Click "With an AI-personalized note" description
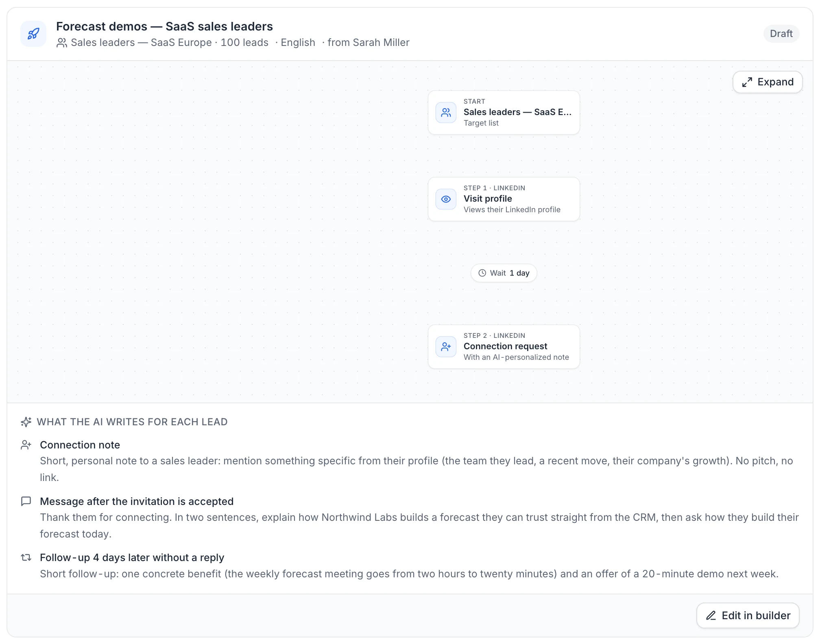 click(x=516, y=357)
